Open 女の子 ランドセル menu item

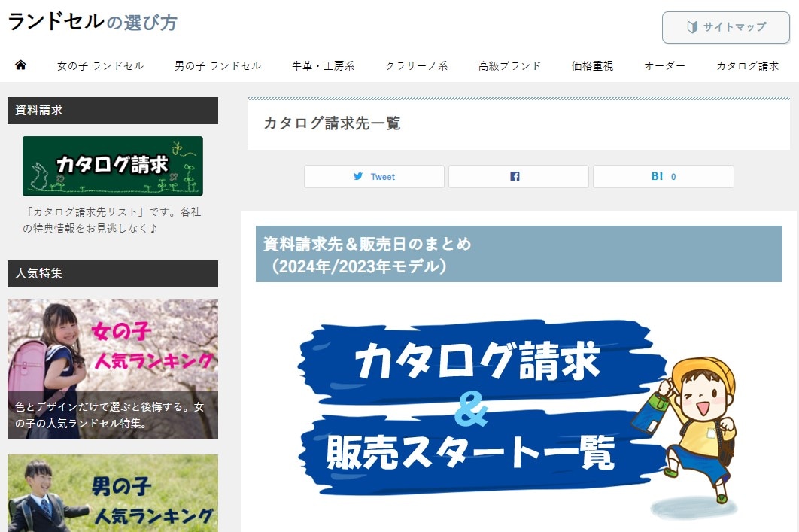tap(100, 66)
